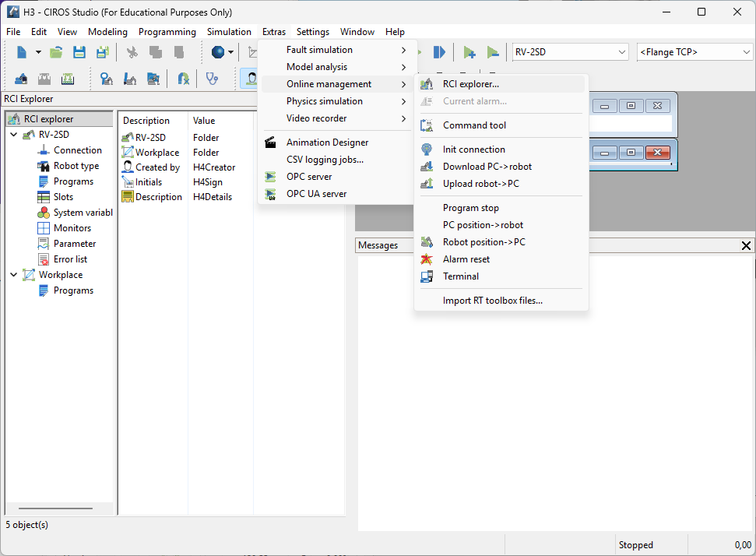Select Error list in RCI tree
756x556 pixels.
click(70, 259)
